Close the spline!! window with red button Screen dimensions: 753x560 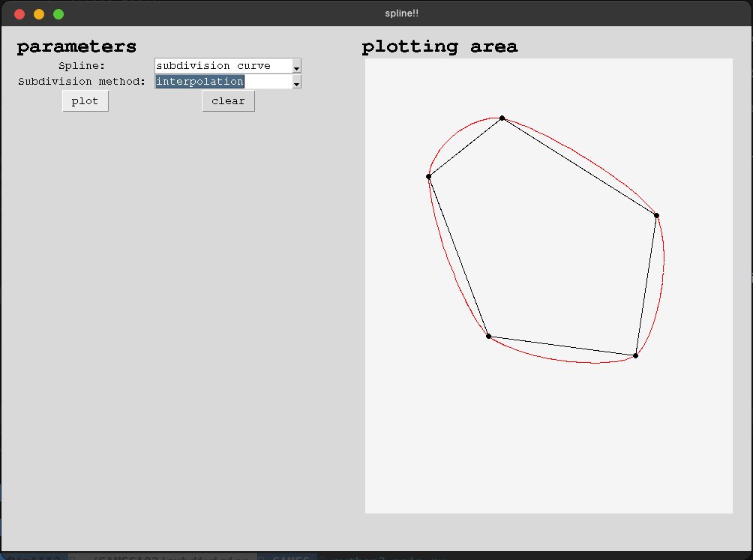[x=19, y=14]
